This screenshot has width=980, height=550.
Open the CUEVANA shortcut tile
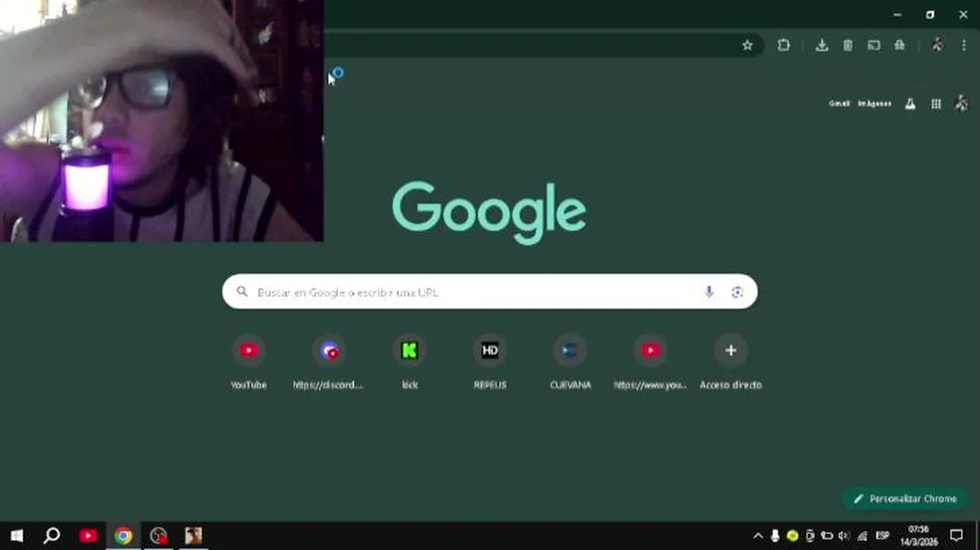click(570, 363)
